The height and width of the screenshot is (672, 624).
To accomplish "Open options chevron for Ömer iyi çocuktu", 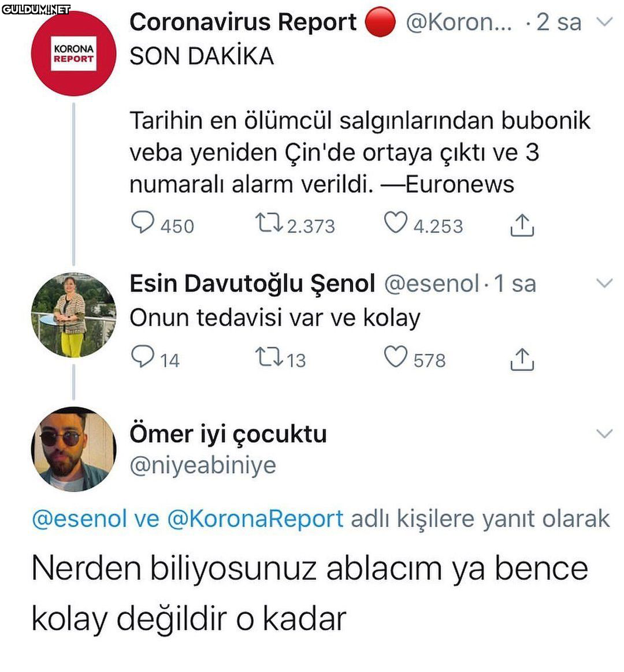I will coord(605,434).
